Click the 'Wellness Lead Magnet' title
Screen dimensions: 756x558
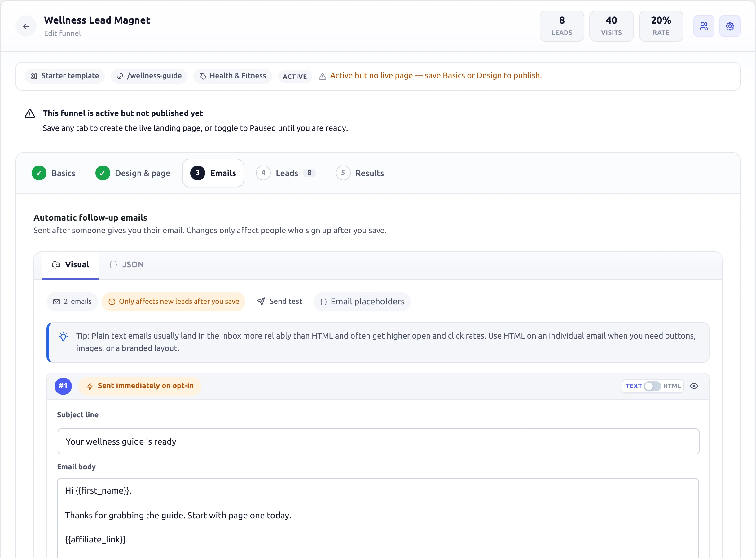[97, 20]
